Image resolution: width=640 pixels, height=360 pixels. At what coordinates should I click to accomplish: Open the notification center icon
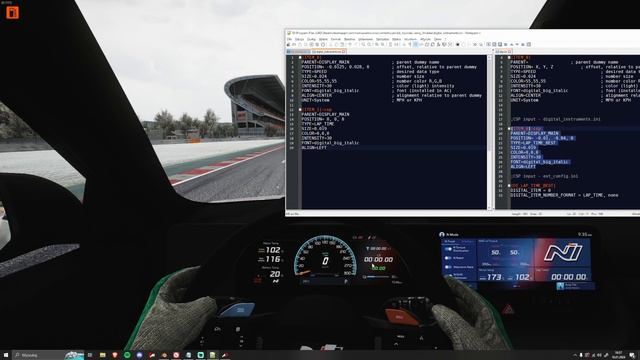click(x=632, y=355)
